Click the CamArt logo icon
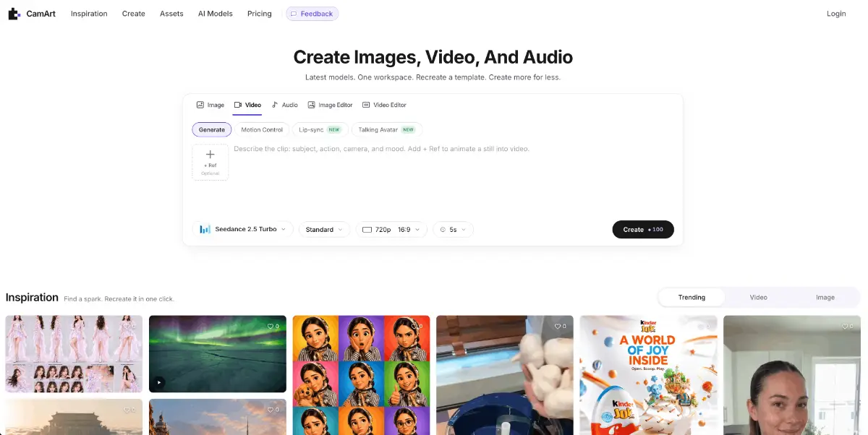The width and height of the screenshot is (868, 435). [14, 14]
